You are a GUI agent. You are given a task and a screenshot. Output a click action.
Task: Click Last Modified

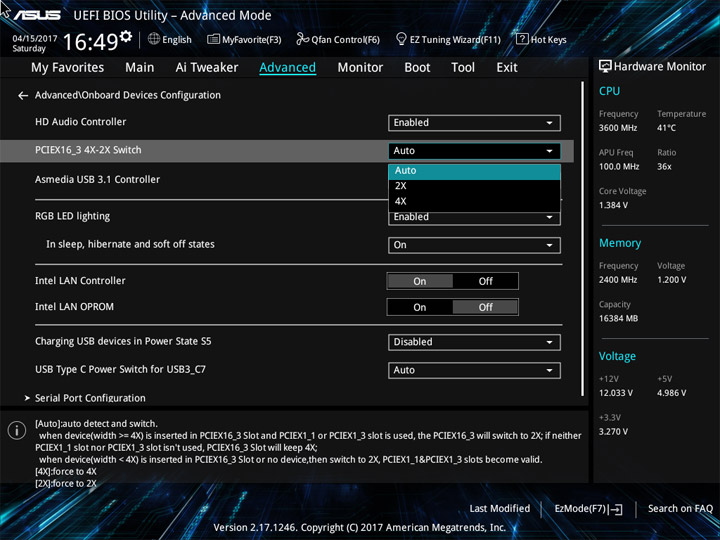(x=500, y=509)
